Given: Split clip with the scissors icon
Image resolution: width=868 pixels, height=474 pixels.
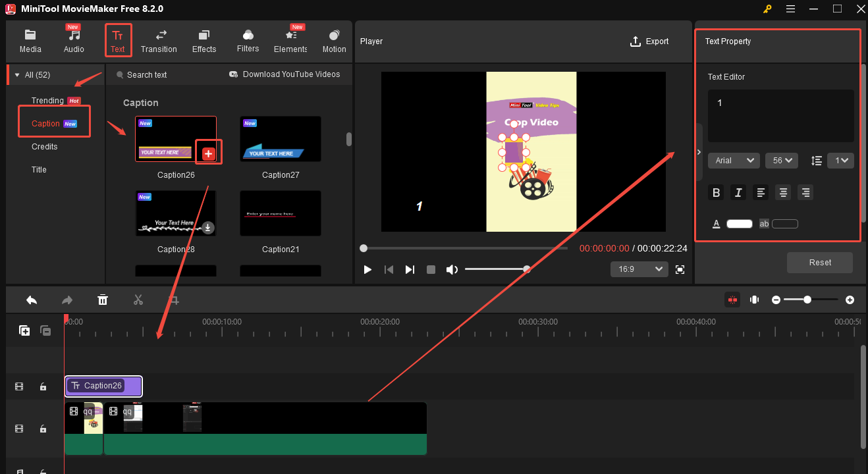Looking at the screenshot, I should [x=138, y=300].
